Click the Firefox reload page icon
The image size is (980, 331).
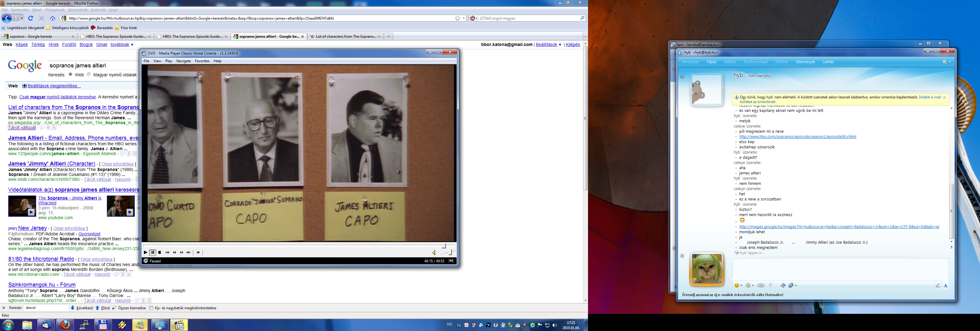click(x=31, y=18)
